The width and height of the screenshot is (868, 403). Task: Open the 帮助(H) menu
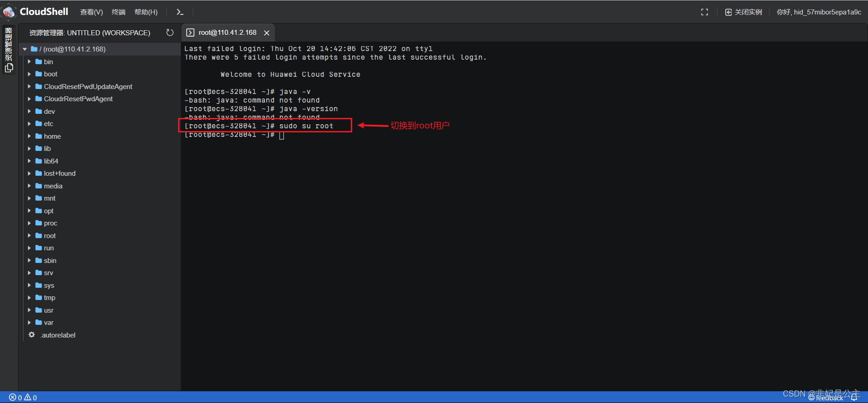click(146, 12)
